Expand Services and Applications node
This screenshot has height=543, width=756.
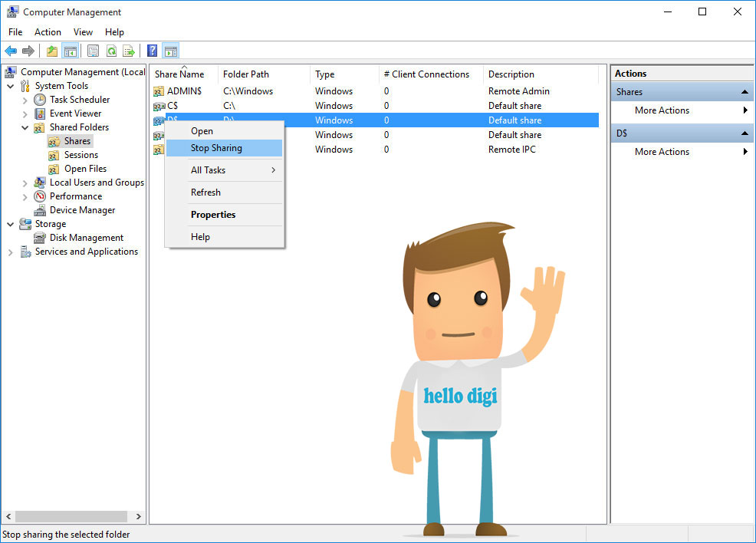11,252
